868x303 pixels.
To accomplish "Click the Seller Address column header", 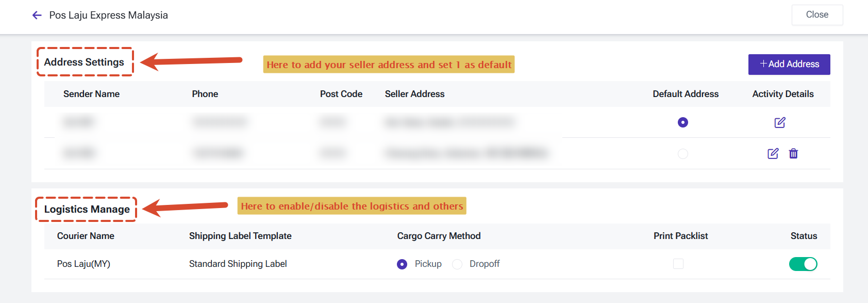I will (x=414, y=94).
